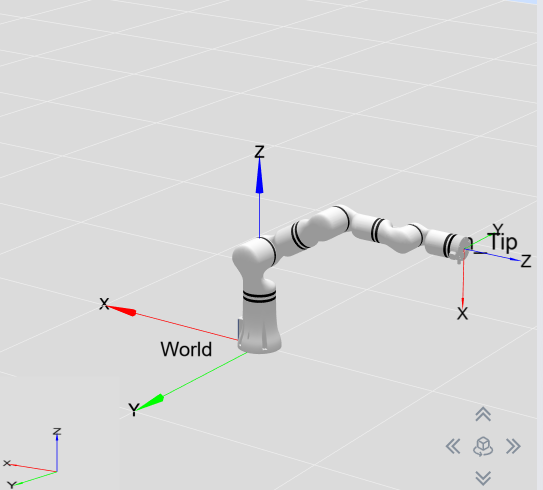Rotate view left with double-chevron left arrow
This screenshot has height=490, width=543.
tap(453, 446)
